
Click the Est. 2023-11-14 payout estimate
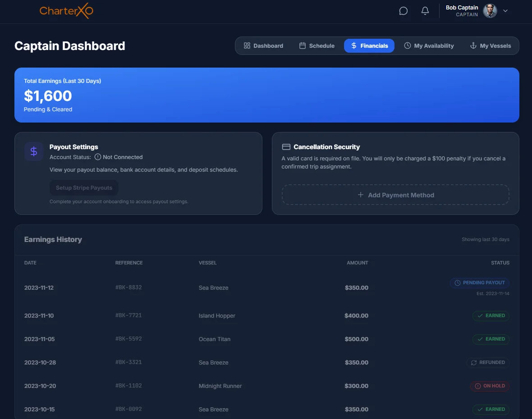pyautogui.click(x=493, y=294)
